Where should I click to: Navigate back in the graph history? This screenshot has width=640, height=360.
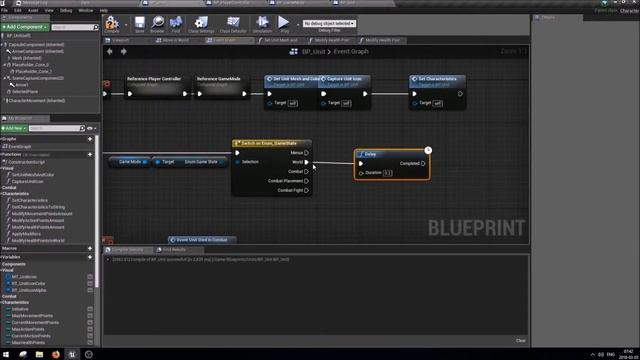pos(109,51)
